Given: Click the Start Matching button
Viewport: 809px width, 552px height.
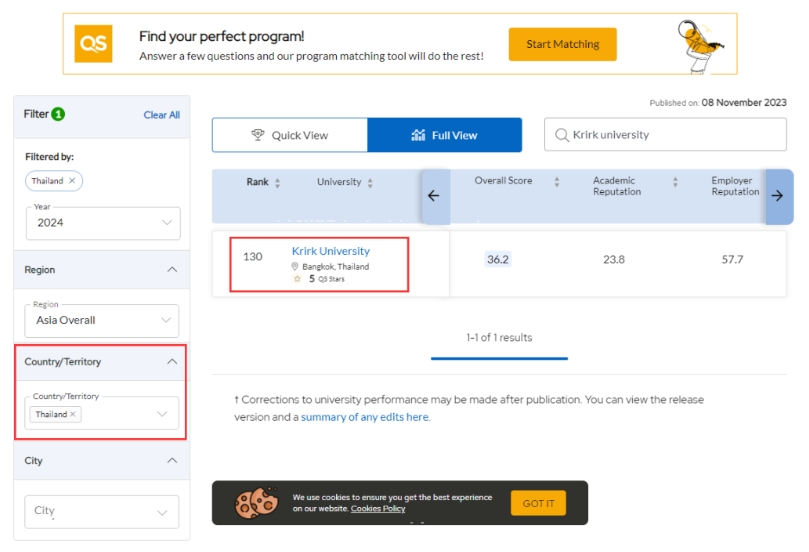Looking at the screenshot, I should [x=562, y=44].
